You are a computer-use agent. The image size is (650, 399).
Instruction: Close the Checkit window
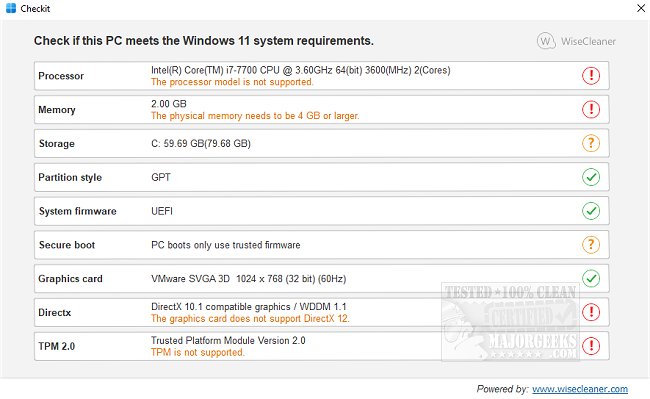641,8
